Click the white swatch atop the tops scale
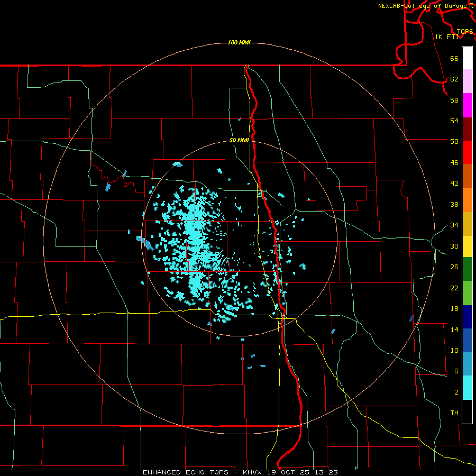 (x=467, y=58)
